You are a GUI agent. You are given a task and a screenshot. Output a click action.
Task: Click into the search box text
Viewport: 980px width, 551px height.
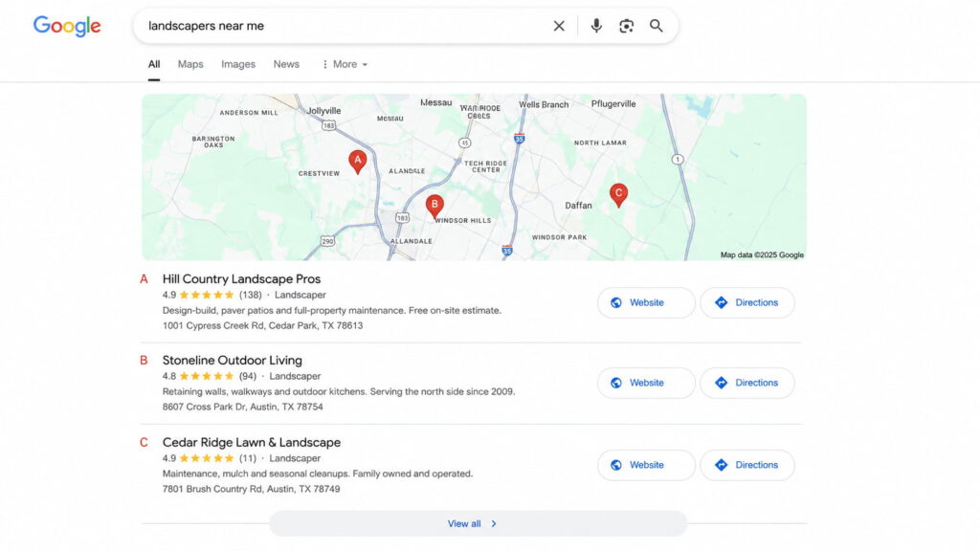tap(207, 26)
